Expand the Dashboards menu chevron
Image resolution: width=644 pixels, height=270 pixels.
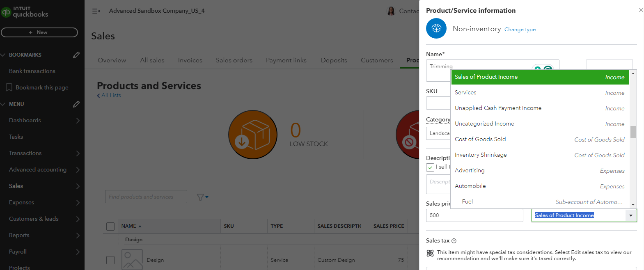click(78, 121)
